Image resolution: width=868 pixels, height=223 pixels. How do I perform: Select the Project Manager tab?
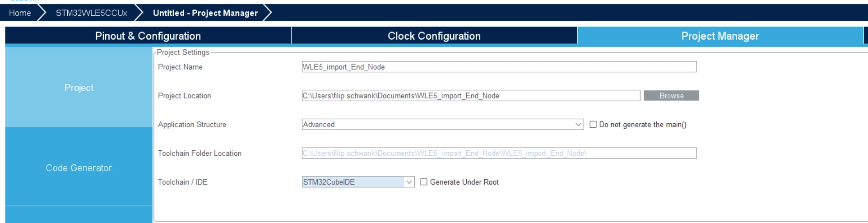[x=720, y=36]
